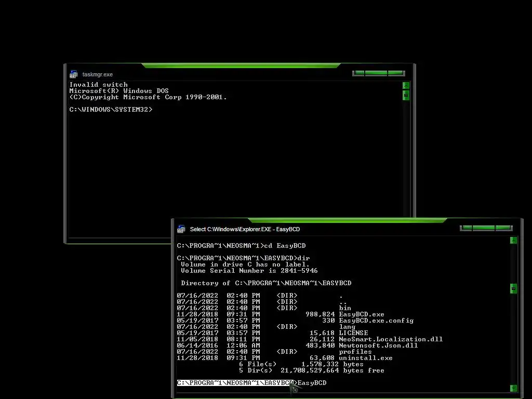532x399 pixels.
Task: Click the left green caption button of taskmgr.exe
Action: (x=360, y=73)
